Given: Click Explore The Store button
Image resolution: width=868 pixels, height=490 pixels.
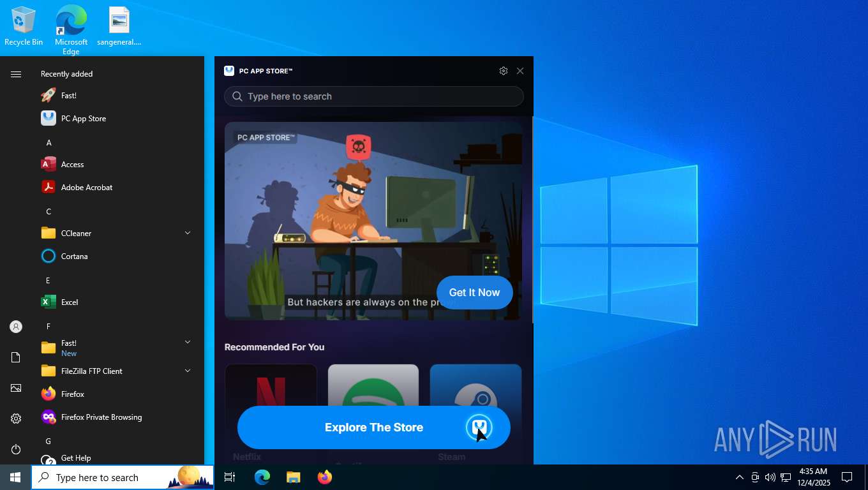Looking at the screenshot, I should (x=374, y=427).
